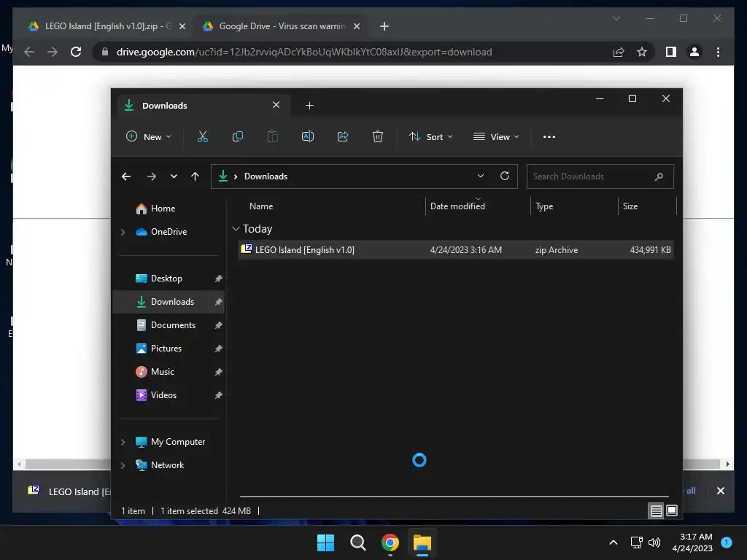Image resolution: width=747 pixels, height=560 pixels.
Task: Switch to Google Drive Virus scan tab
Action: (282, 26)
